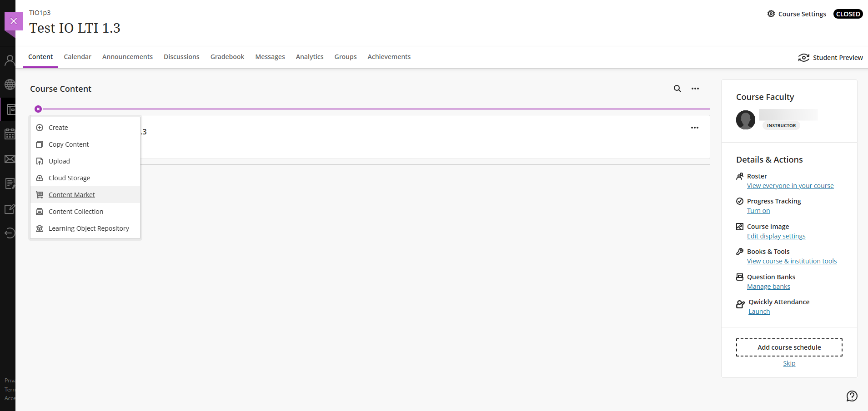Screen dimensions: 868x411
Task: Click the Progress Tracking checkmark icon
Action: (x=740, y=201)
